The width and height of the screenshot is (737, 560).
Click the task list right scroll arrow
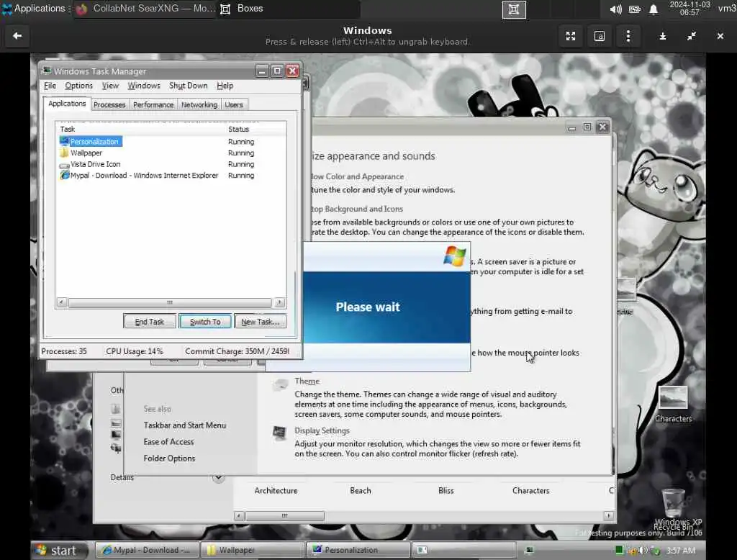[280, 302]
